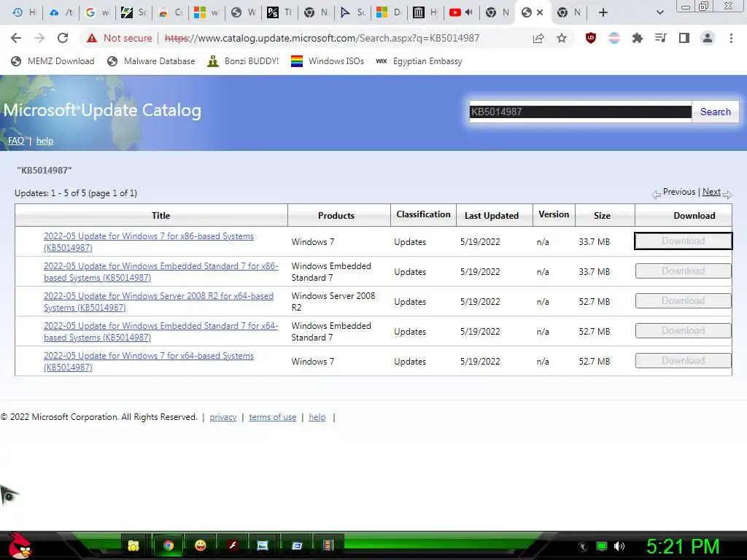
Task: Reload the catalog page
Action: pos(63,38)
